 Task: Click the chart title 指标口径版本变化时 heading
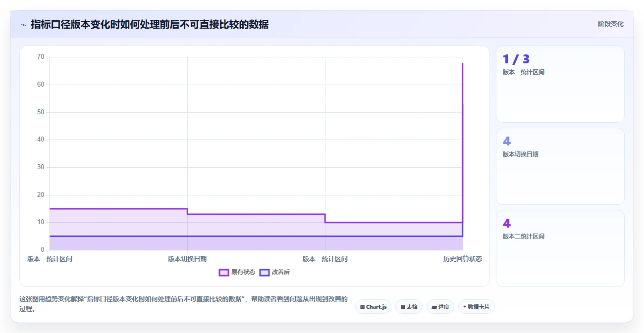[x=150, y=24]
